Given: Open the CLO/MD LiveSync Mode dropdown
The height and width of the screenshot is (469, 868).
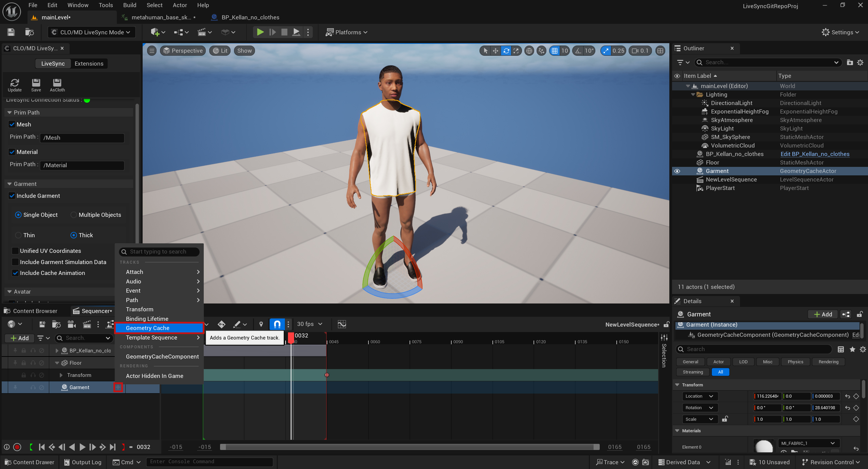Looking at the screenshot, I should tap(91, 32).
